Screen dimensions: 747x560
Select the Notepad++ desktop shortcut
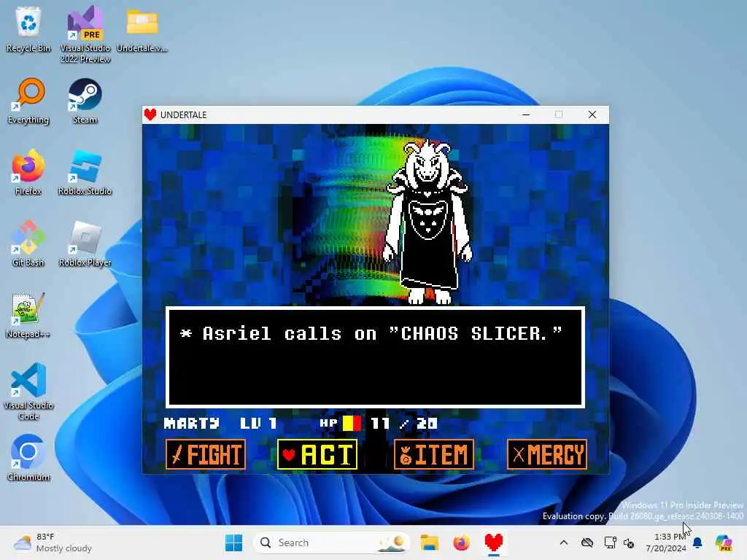[28, 315]
